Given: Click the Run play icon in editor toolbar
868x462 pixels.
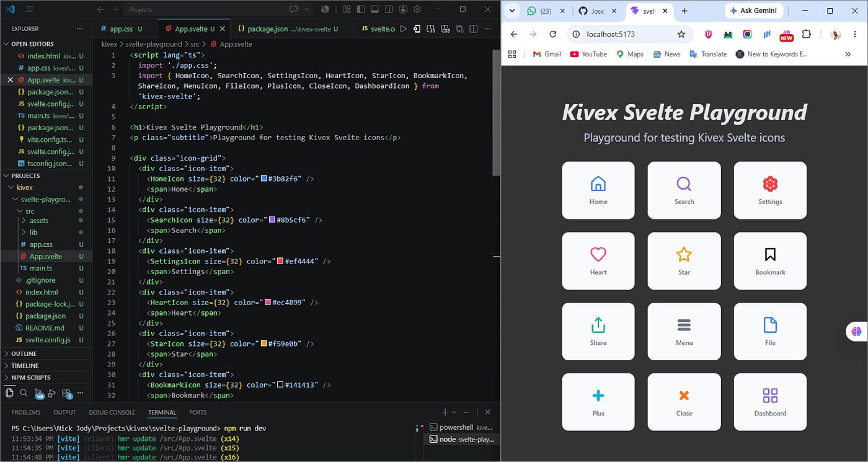Looking at the screenshot, I should (404, 29).
